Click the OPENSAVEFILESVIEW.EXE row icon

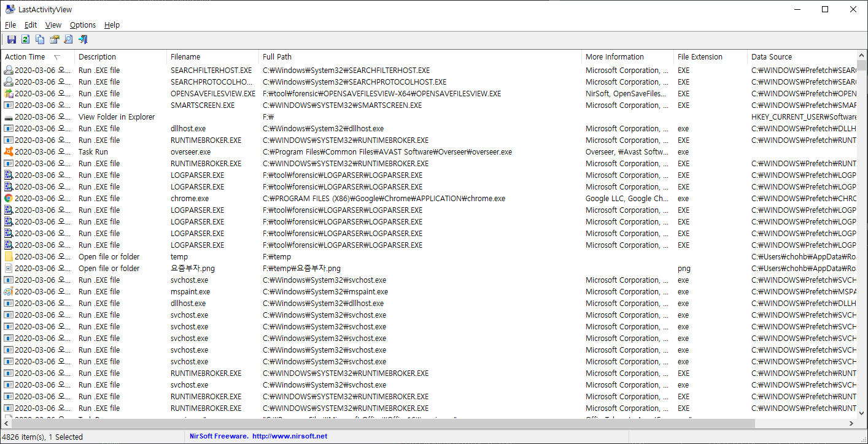(9, 94)
